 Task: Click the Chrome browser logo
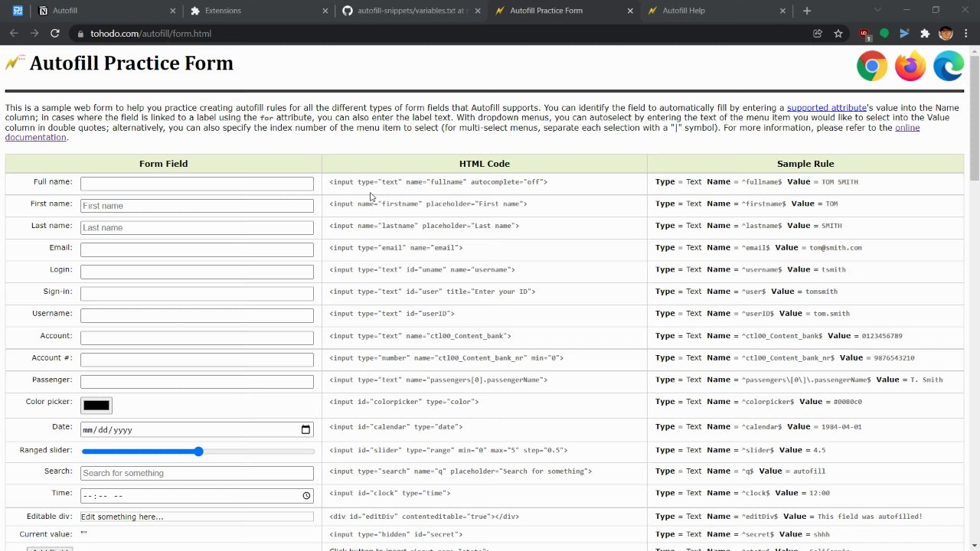pos(872,67)
